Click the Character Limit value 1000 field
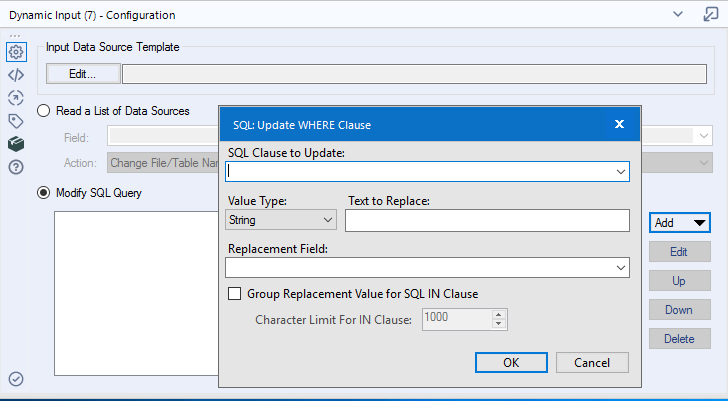 (x=457, y=319)
